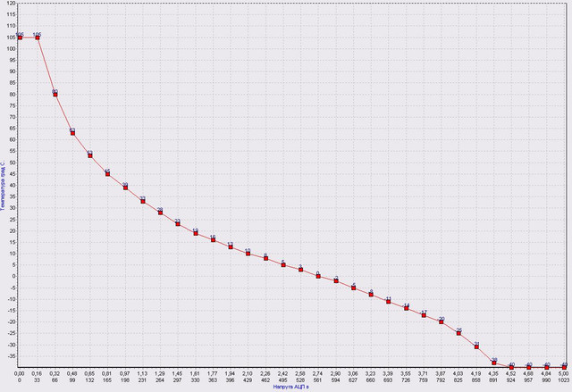
Task: Select the curve point valued 45
Action: 107,174
